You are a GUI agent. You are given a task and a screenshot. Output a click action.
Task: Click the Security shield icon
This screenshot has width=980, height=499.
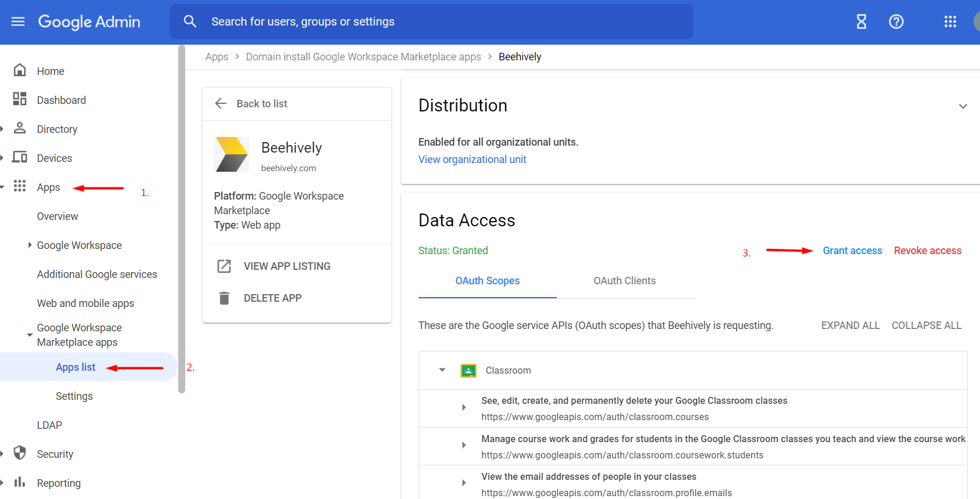pos(20,453)
